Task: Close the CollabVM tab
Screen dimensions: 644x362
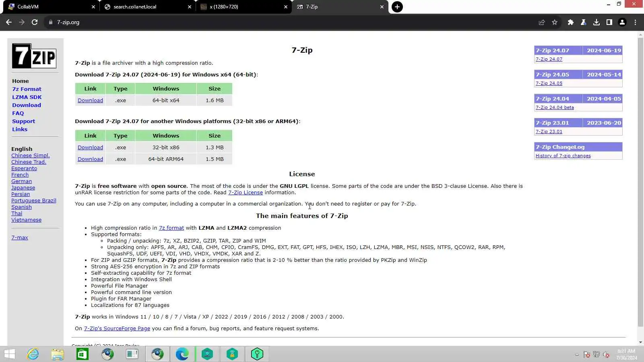Action: [93, 7]
